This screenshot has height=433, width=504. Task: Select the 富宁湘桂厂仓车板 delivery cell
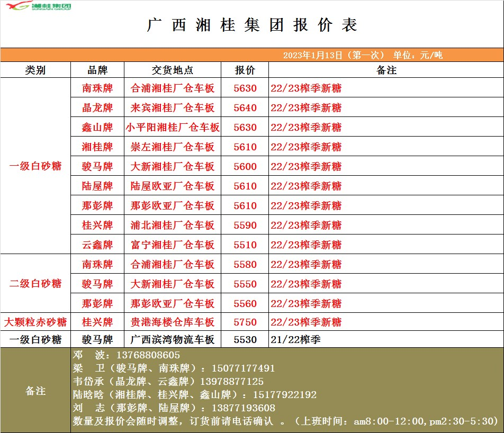(x=172, y=245)
